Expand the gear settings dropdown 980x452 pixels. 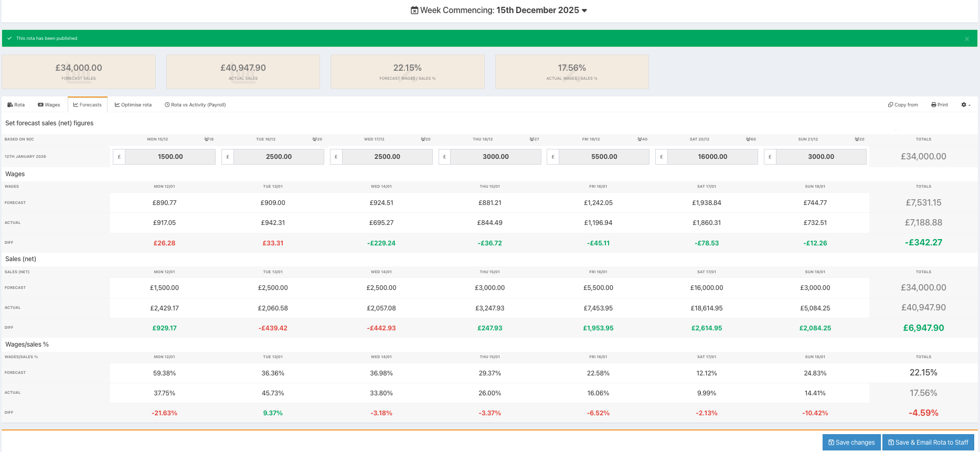[x=965, y=105]
